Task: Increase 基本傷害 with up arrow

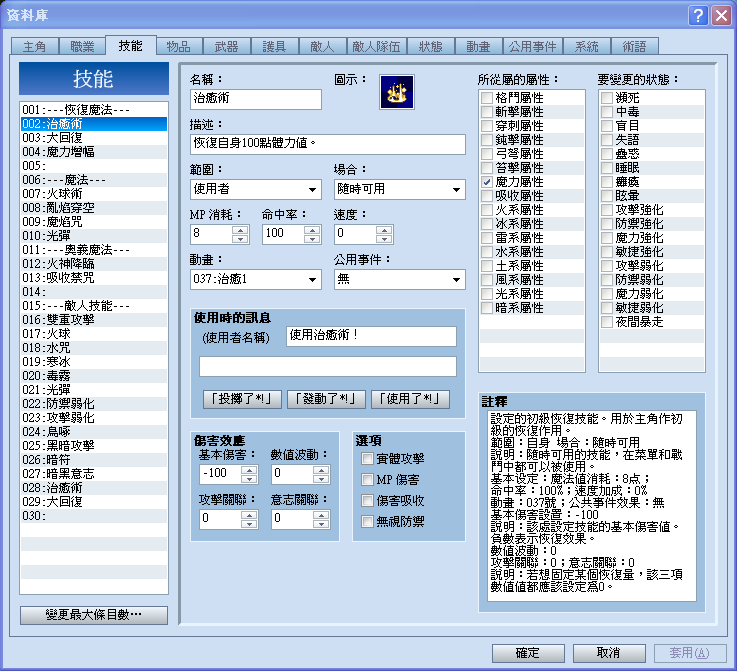Action: coord(249,470)
